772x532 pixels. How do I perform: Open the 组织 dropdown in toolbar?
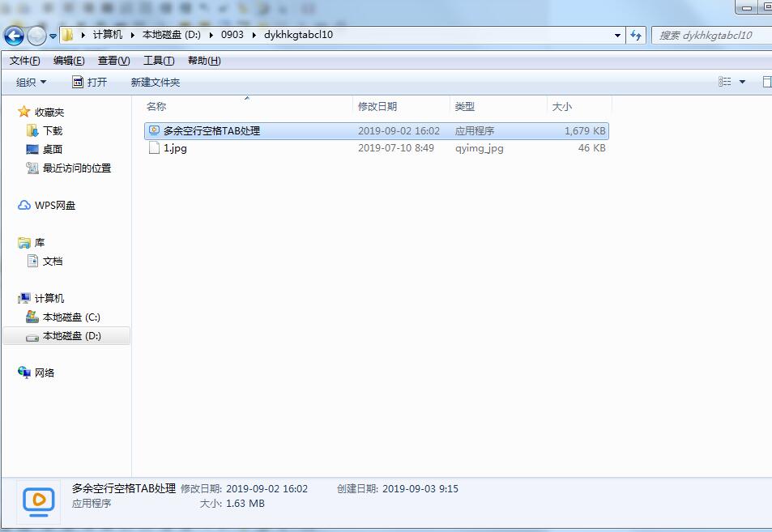[31, 82]
